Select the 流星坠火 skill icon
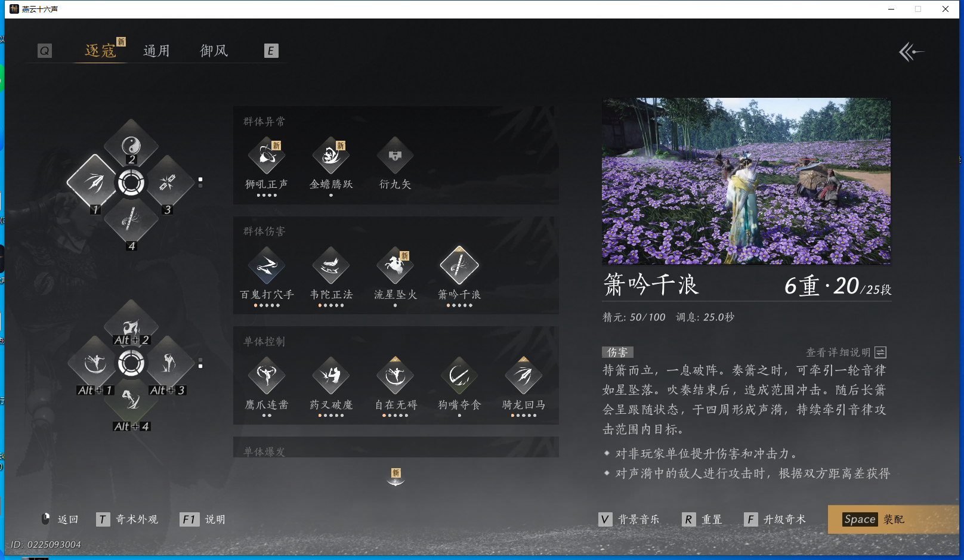The image size is (964, 560). 394,267
